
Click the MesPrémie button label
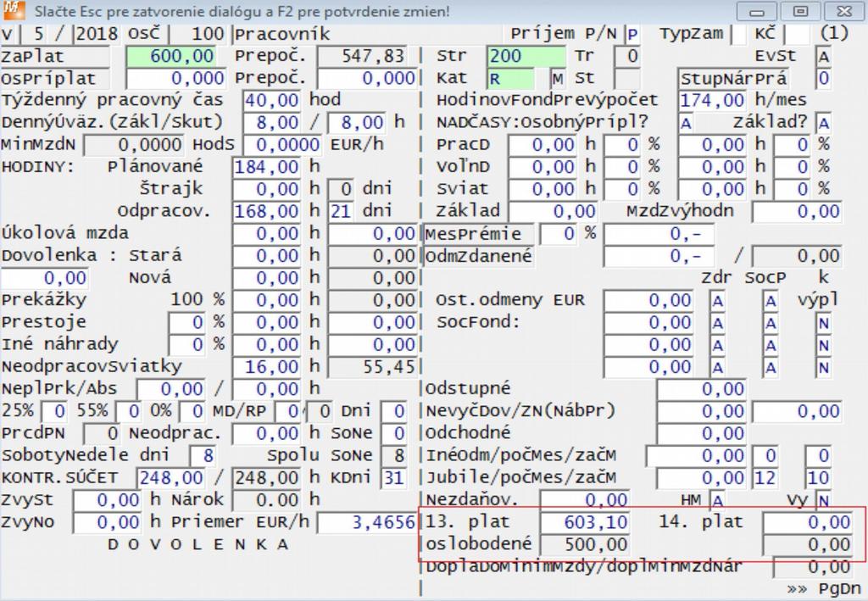[x=480, y=234]
